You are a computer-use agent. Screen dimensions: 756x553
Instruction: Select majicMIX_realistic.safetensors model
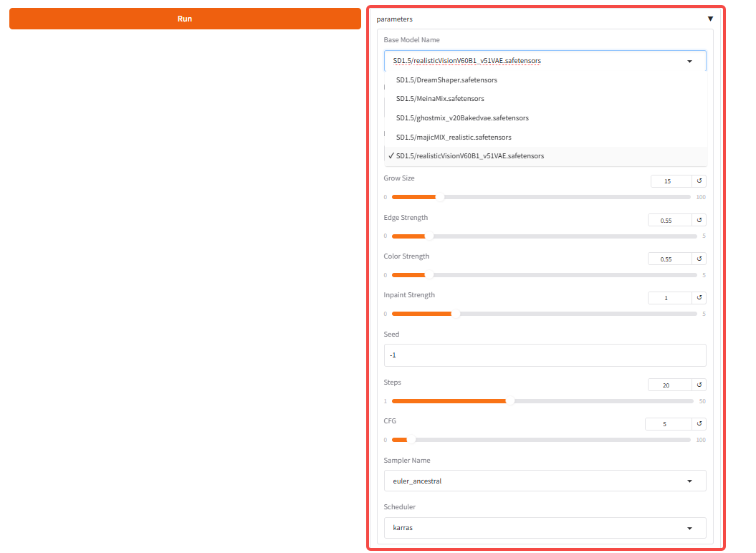tap(454, 137)
